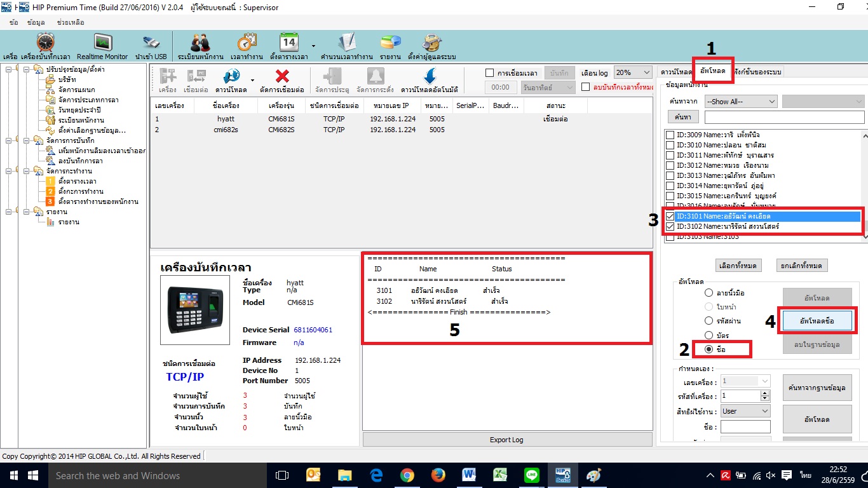Screen dimensions: 868x488
Task: Open the เตือน log percentage dropdown
Action: [x=632, y=73]
